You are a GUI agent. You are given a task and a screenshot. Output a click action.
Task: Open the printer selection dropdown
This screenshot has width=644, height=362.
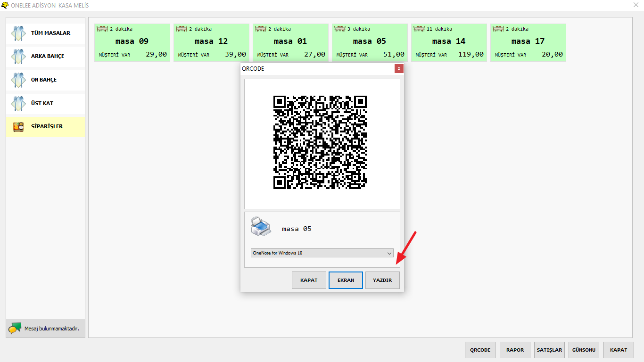coord(322,253)
